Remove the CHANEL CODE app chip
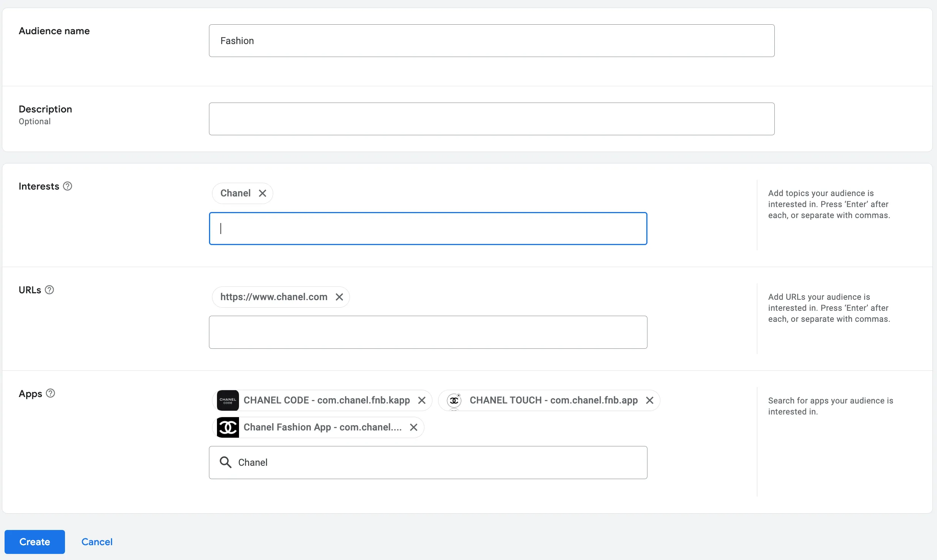 pos(422,400)
